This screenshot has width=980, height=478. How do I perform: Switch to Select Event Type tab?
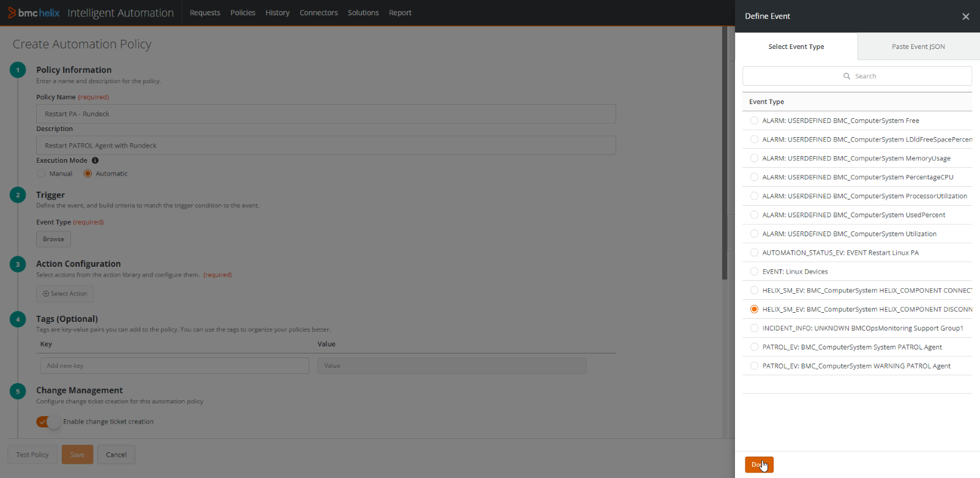[x=796, y=47]
